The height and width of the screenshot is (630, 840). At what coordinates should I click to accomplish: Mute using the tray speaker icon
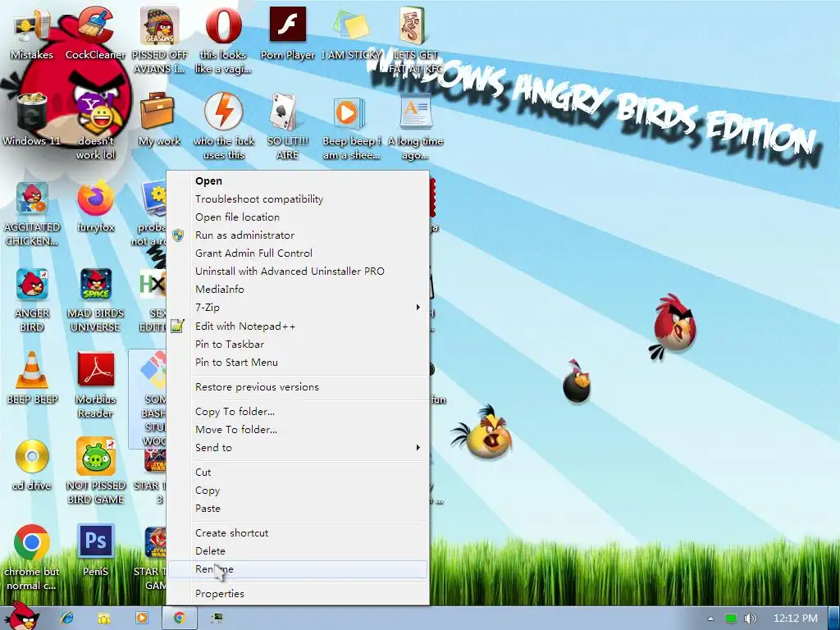[x=750, y=619]
